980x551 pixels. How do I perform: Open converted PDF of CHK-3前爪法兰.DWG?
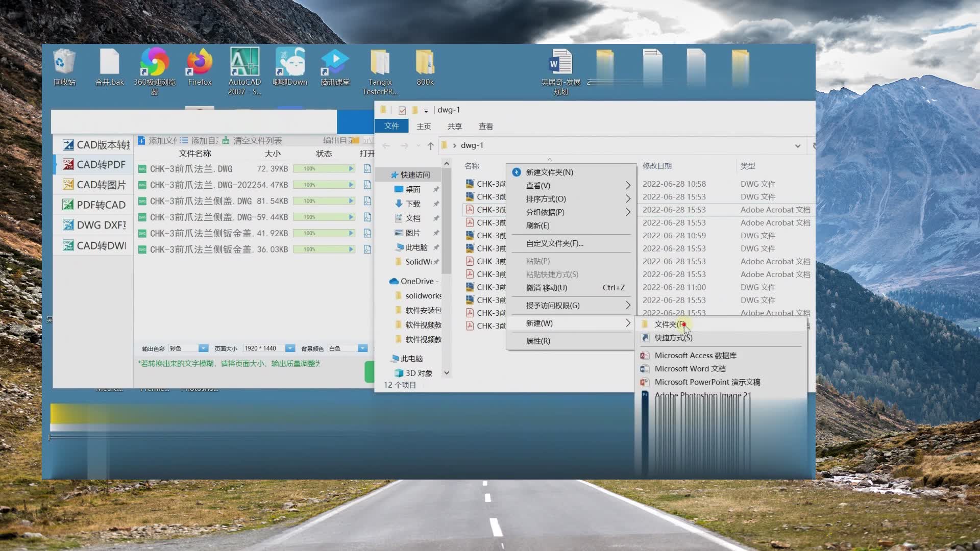367,168
